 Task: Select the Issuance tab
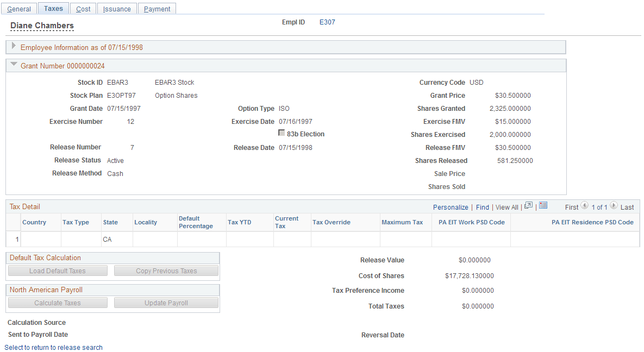point(117,8)
